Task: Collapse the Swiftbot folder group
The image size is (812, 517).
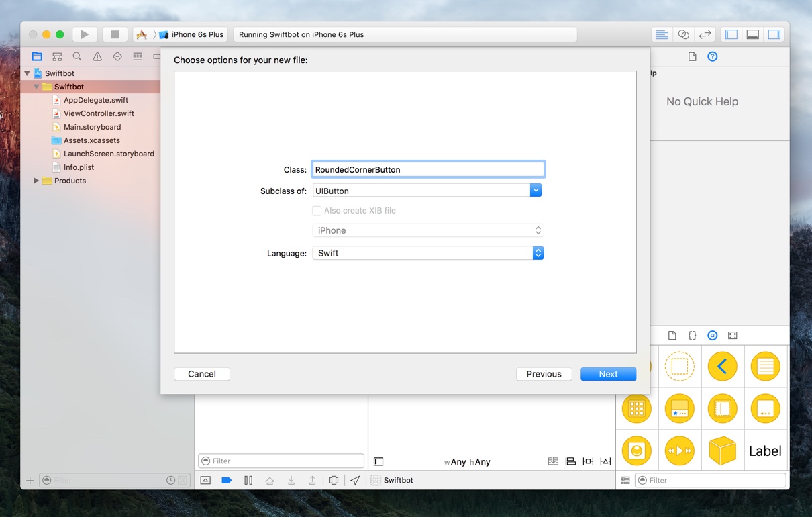Action: (36, 87)
